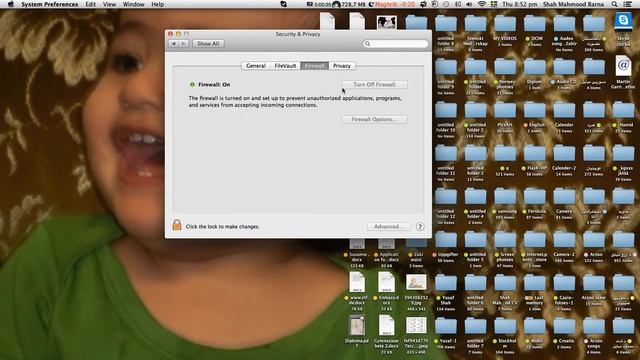Click the Maghrib prayer time indicator
This screenshot has height=360, width=640.
tap(392, 4)
